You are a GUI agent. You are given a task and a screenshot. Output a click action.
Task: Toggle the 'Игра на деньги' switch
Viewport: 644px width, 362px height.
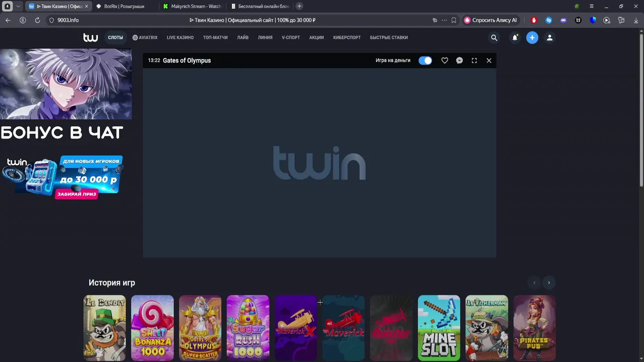pos(425,60)
